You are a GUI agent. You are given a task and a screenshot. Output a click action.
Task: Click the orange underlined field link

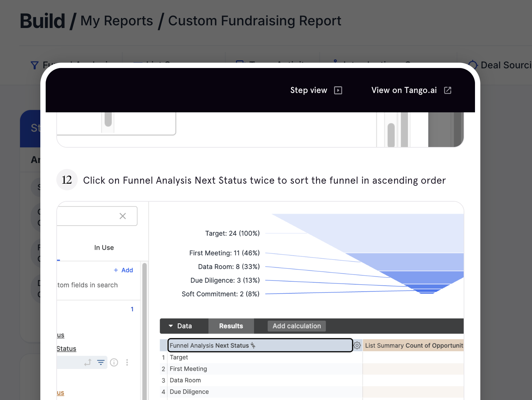pos(60,393)
